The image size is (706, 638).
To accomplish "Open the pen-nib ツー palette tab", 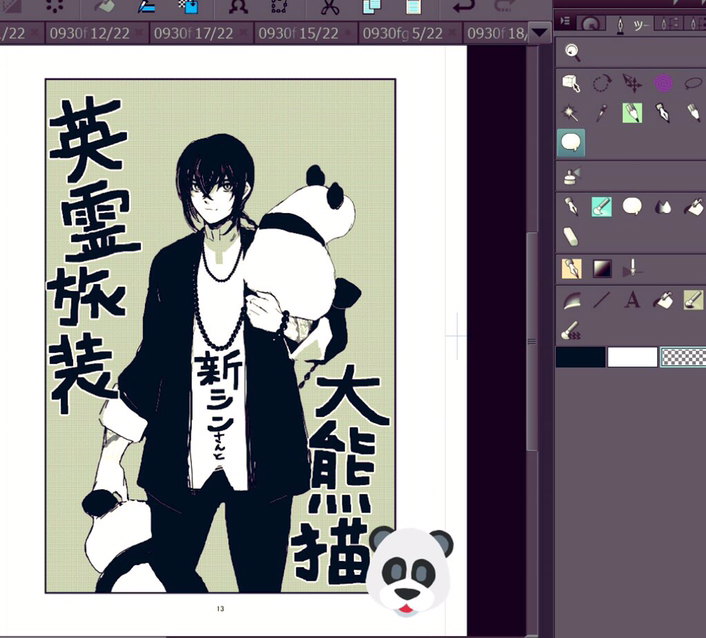I will [x=630, y=25].
